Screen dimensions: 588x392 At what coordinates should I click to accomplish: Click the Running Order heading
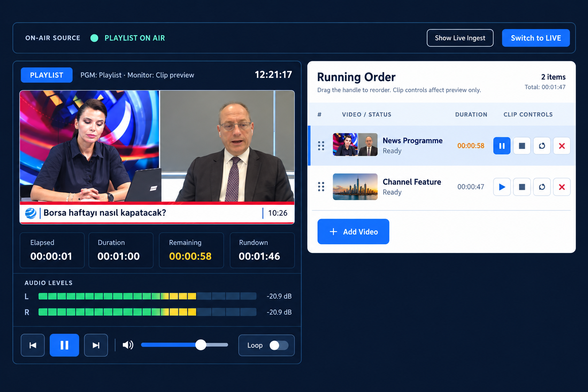pos(356,77)
